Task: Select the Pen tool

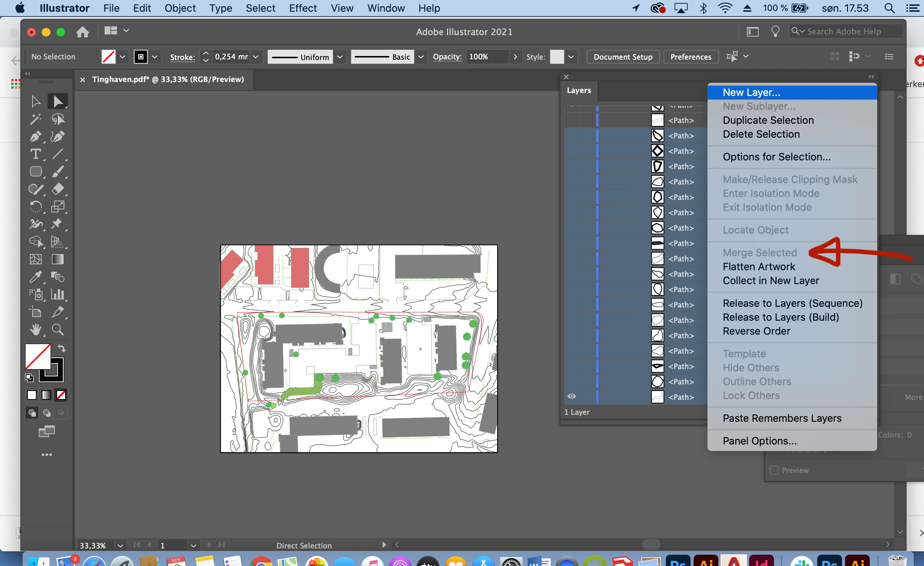Action: 35,137
